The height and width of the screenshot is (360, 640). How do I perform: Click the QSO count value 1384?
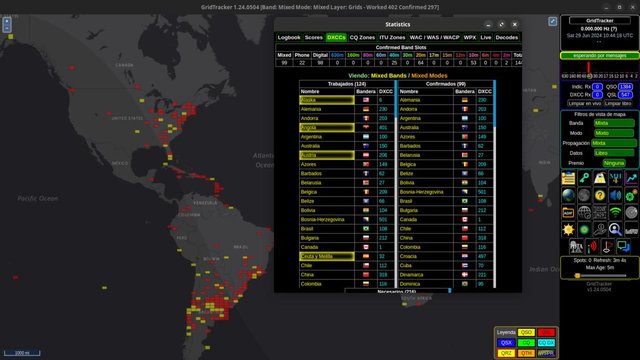click(x=625, y=87)
